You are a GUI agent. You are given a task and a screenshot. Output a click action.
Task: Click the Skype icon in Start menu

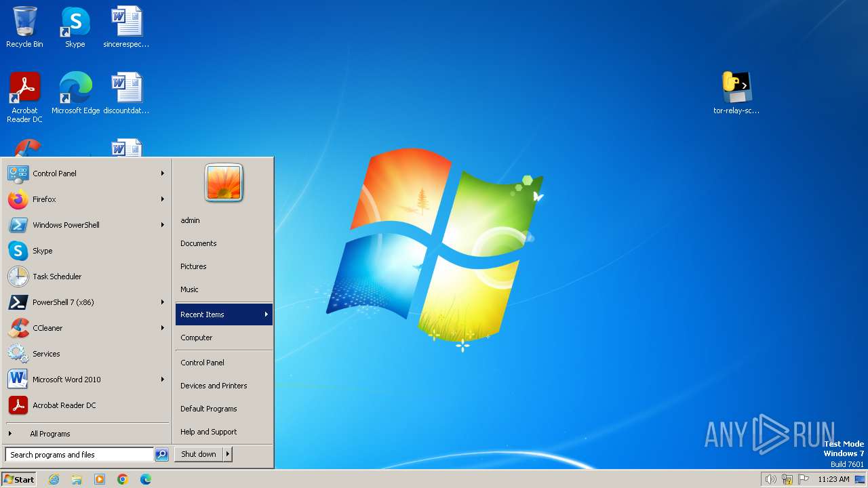tap(18, 251)
